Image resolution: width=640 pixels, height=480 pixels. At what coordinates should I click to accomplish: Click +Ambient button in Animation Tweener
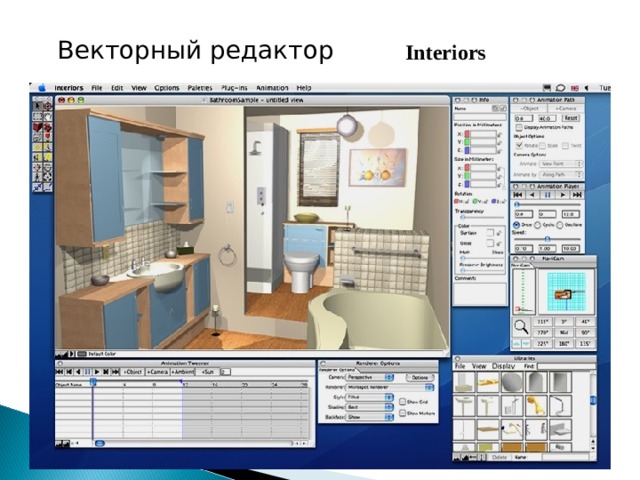tap(182, 372)
